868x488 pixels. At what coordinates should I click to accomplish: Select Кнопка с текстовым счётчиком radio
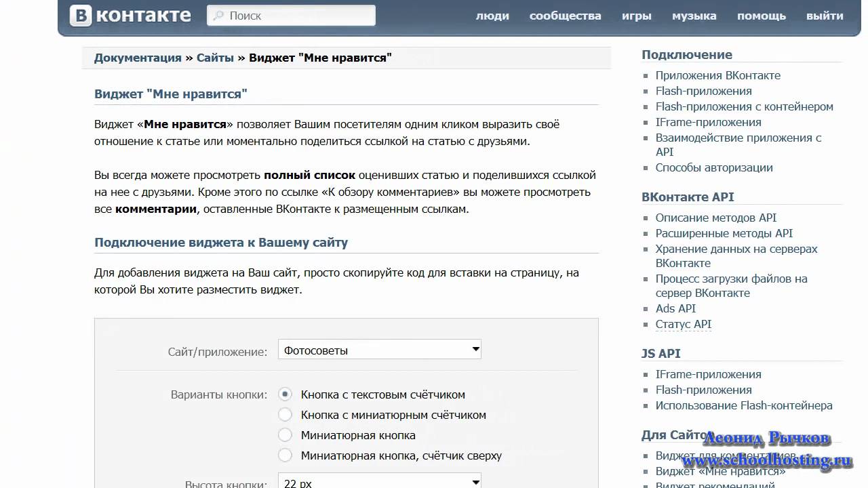click(285, 394)
